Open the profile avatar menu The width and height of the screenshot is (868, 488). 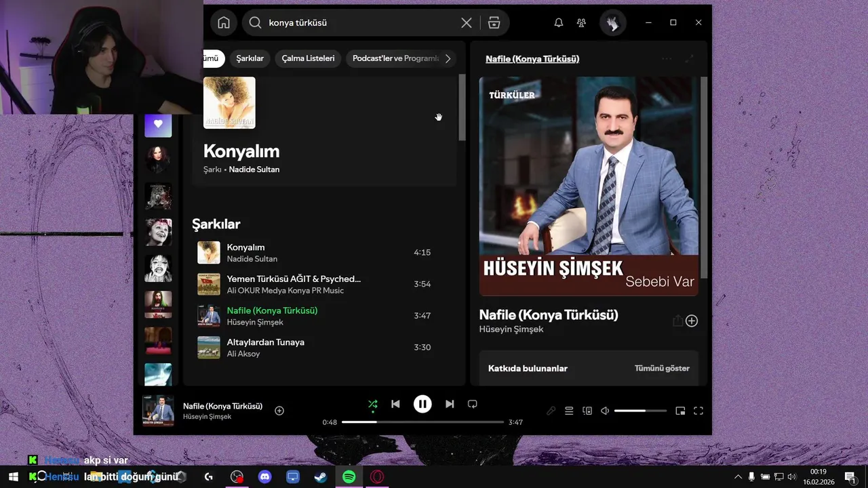pos(613,23)
